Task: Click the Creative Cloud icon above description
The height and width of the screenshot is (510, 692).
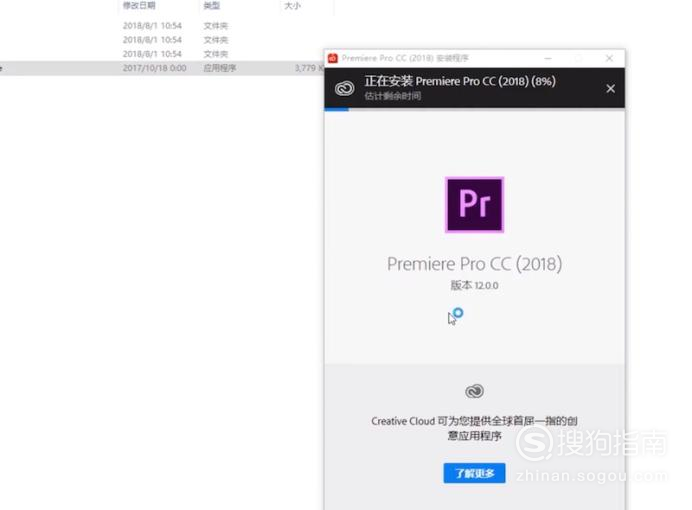Action: 474,391
